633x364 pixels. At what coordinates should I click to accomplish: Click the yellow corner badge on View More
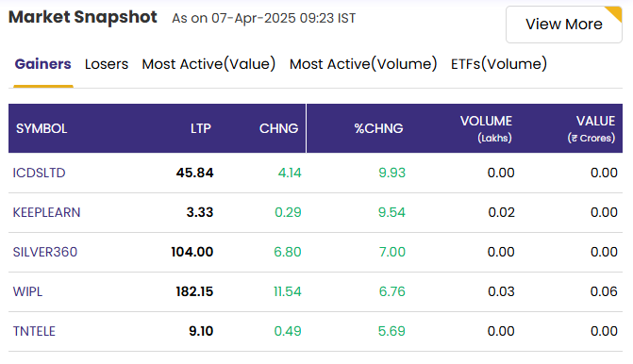point(615,13)
